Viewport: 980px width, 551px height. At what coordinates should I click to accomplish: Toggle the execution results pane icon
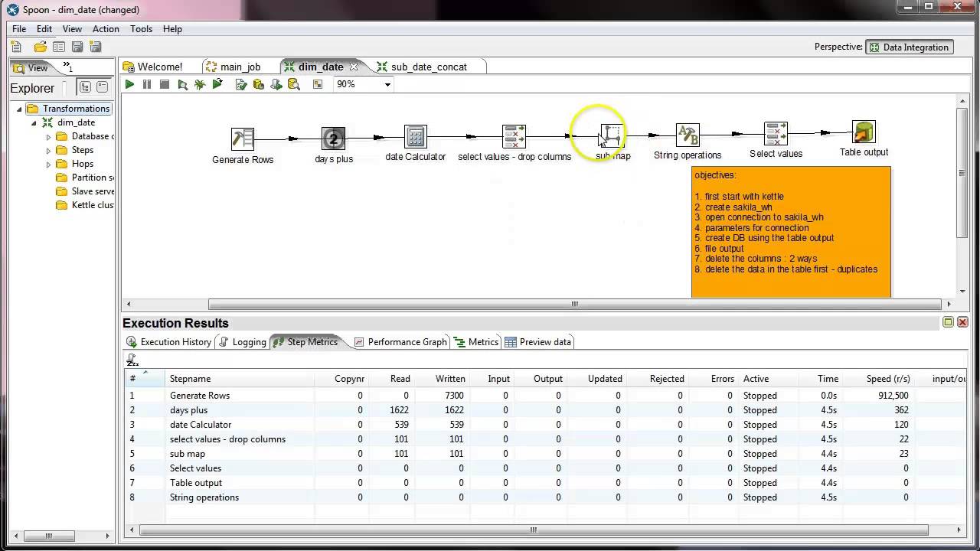click(x=318, y=84)
